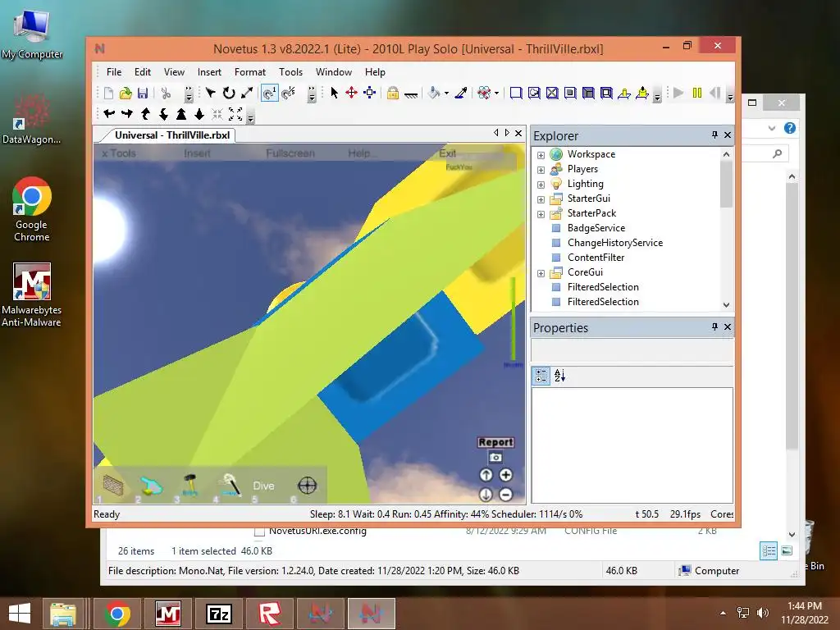Expand the Lighting tree node
Image resolution: width=840 pixels, height=630 pixels.
541,185
